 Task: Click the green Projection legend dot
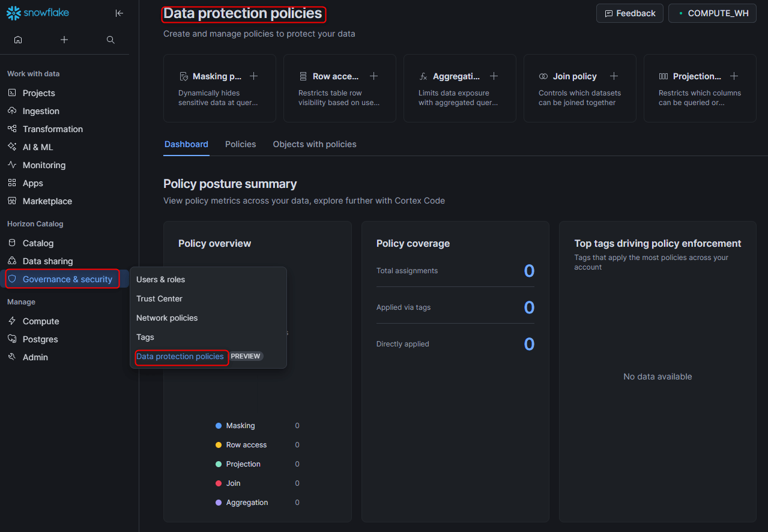(219, 464)
